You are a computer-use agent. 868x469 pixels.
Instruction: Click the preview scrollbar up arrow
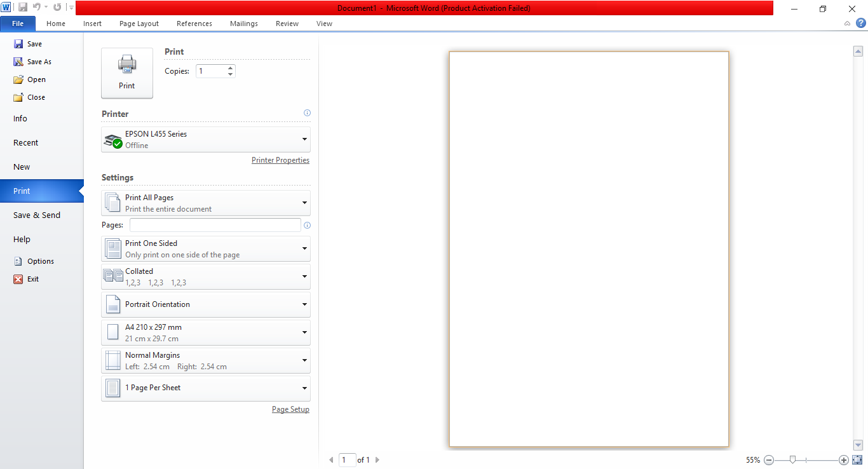(x=858, y=51)
